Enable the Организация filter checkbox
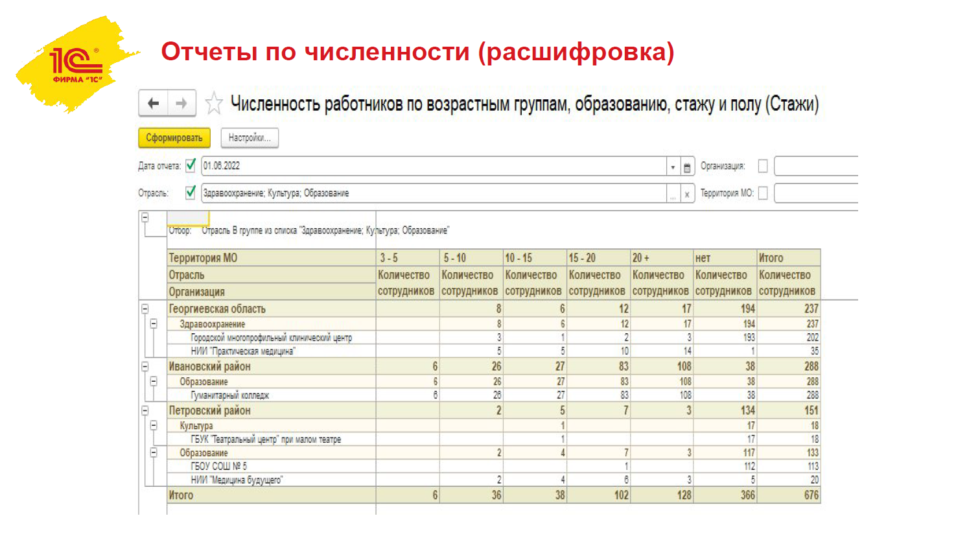Viewport: 980px width, 551px height. coord(763,166)
